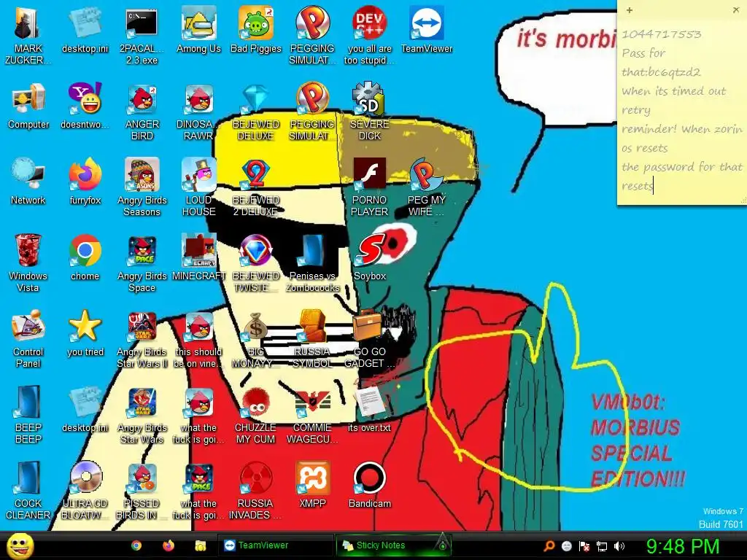Click the magnifier search tray icon

coord(549,546)
